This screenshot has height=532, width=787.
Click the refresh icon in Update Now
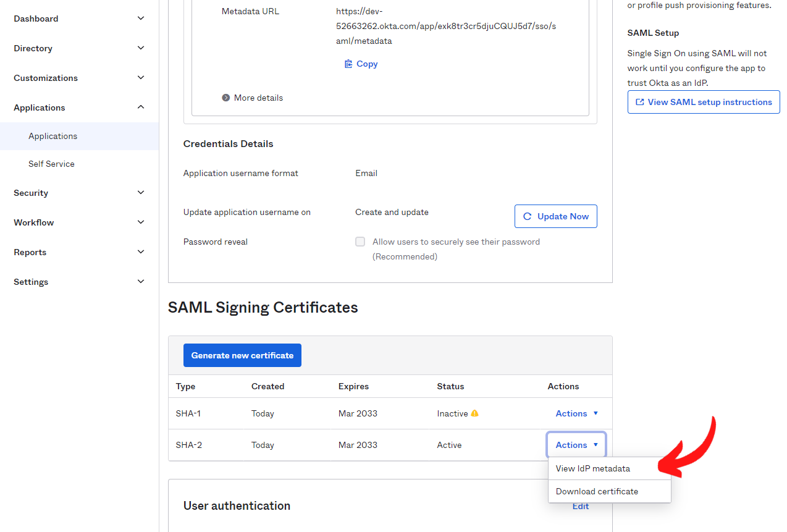(528, 216)
